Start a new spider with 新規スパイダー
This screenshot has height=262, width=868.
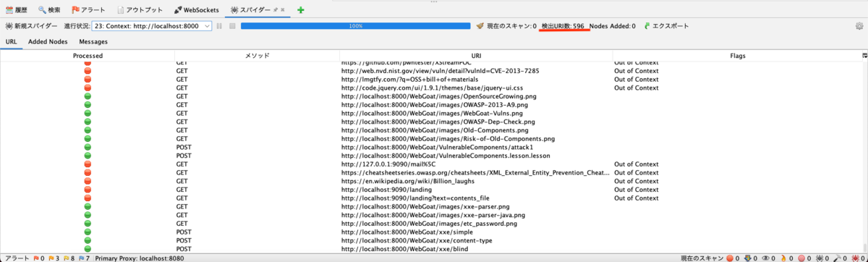tap(30, 26)
